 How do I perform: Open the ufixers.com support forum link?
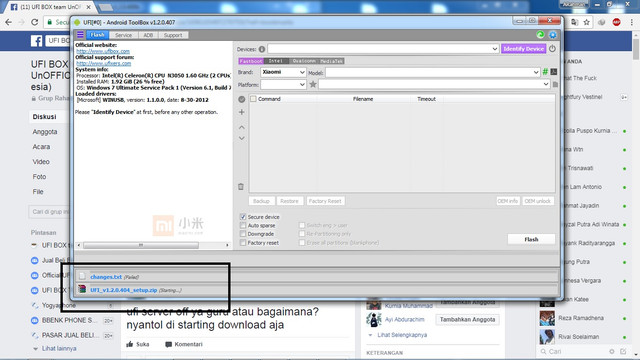pyautogui.click(x=104, y=63)
